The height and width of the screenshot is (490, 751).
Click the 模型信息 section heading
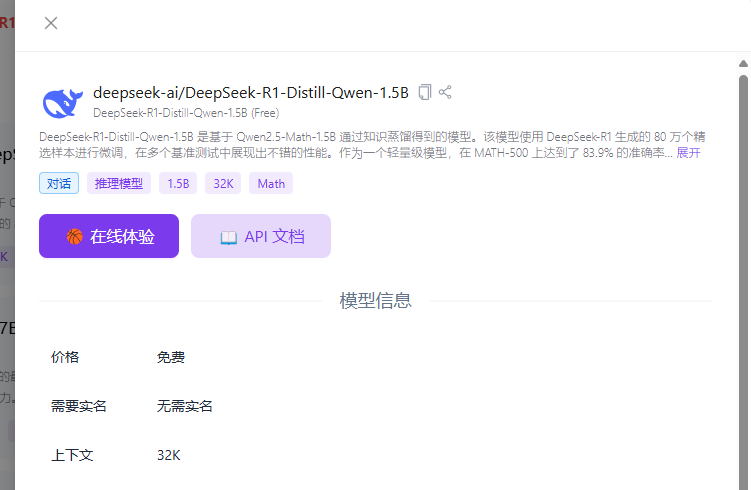(376, 301)
